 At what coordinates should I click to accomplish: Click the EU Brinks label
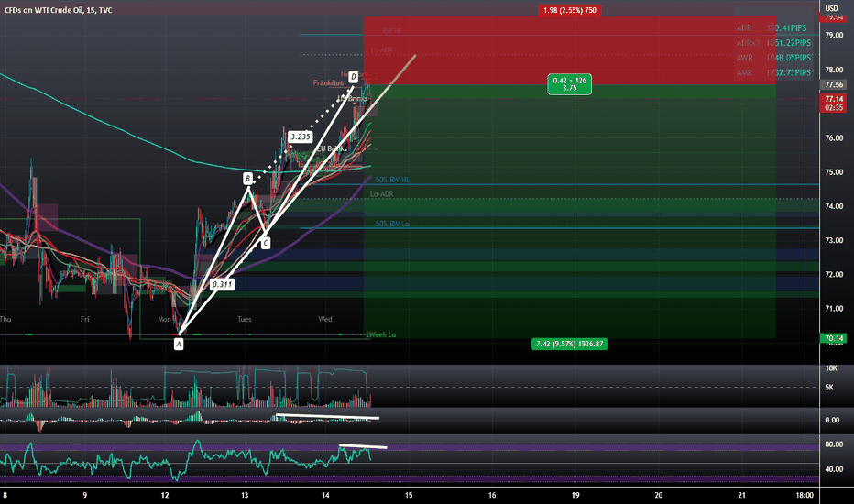tap(331, 148)
